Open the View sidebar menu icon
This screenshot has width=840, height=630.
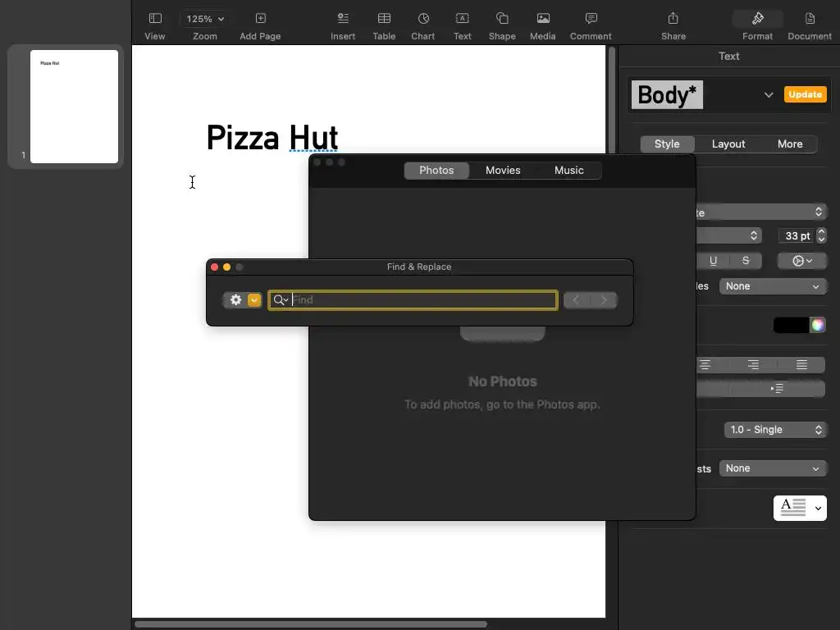155,19
